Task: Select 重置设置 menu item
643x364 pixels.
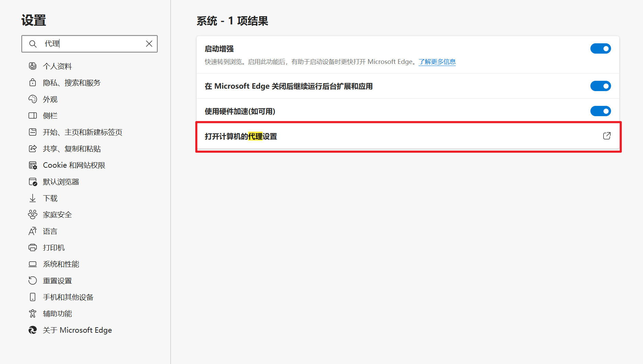Action: (x=57, y=281)
